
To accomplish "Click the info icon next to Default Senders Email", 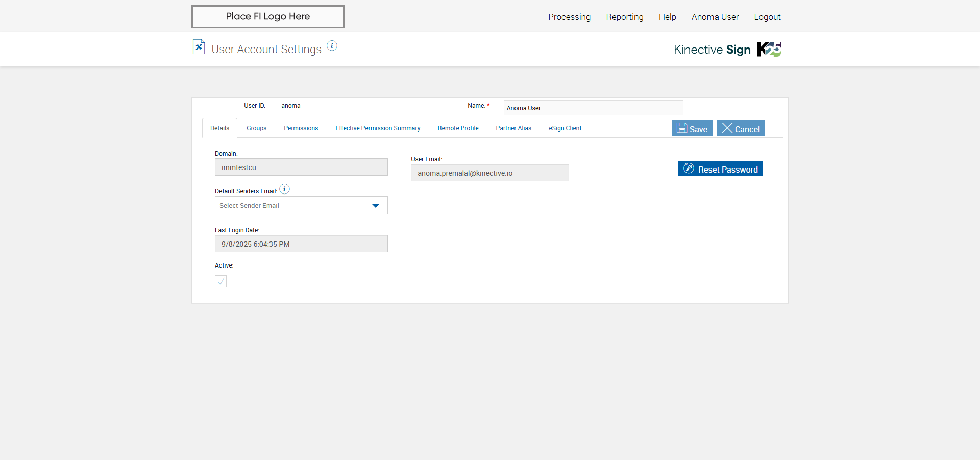I will coord(285,189).
